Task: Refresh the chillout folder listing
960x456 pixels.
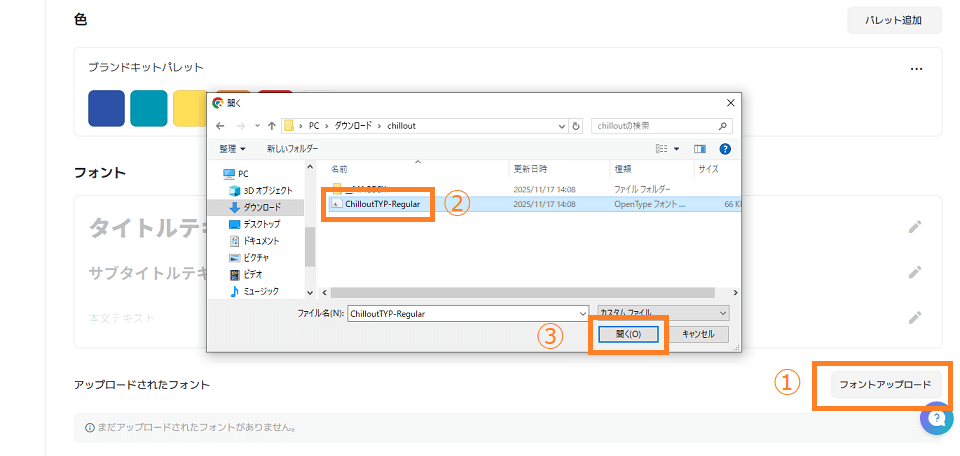Action: 576,126
